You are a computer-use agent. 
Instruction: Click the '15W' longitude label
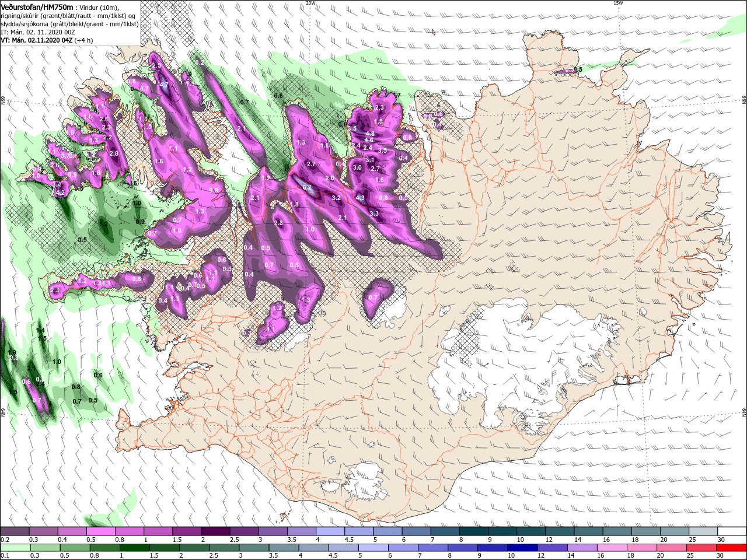point(617,3)
